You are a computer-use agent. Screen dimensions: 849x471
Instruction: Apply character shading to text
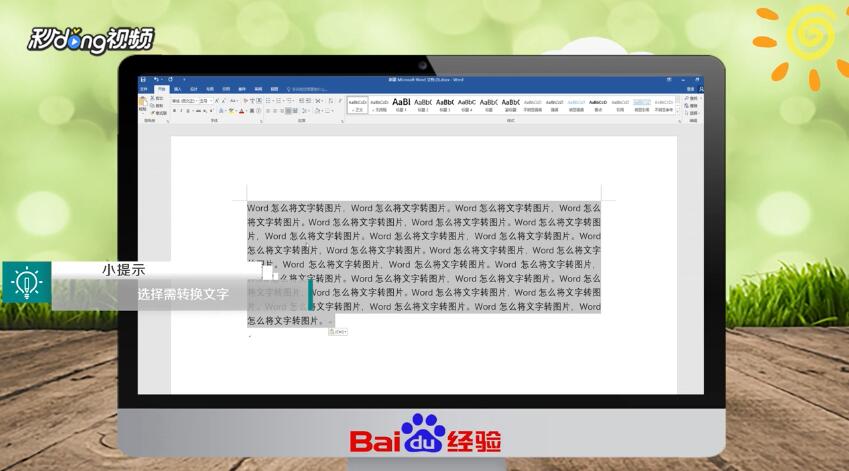pos(252,111)
